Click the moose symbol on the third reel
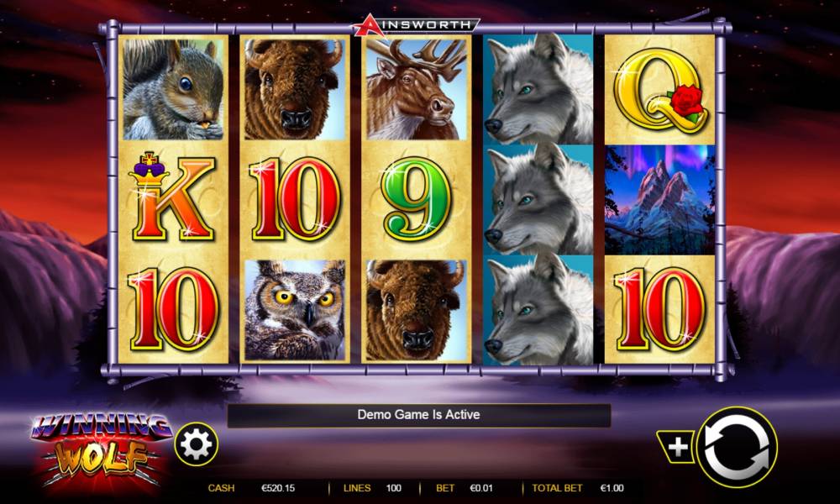 click(417, 89)
